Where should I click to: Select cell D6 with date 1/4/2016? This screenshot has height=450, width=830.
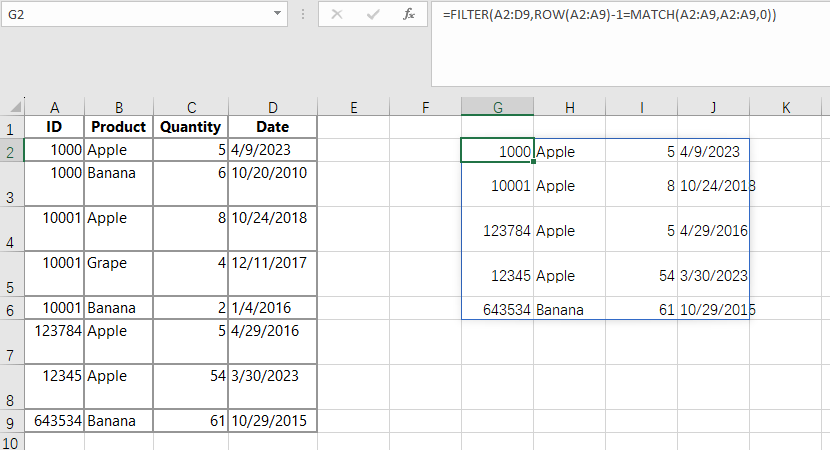(273, 308)
